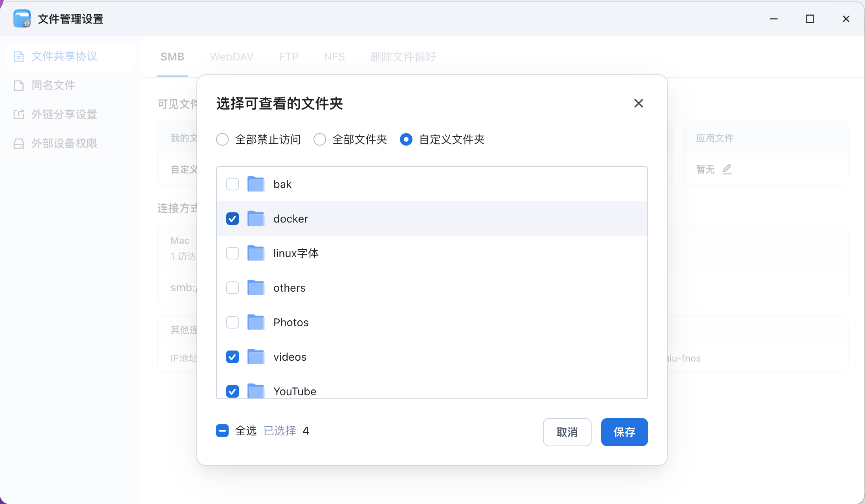Click the 保存 save button
Image resolution: width=865 pixels, height=504 pixels.
[624, 432]
